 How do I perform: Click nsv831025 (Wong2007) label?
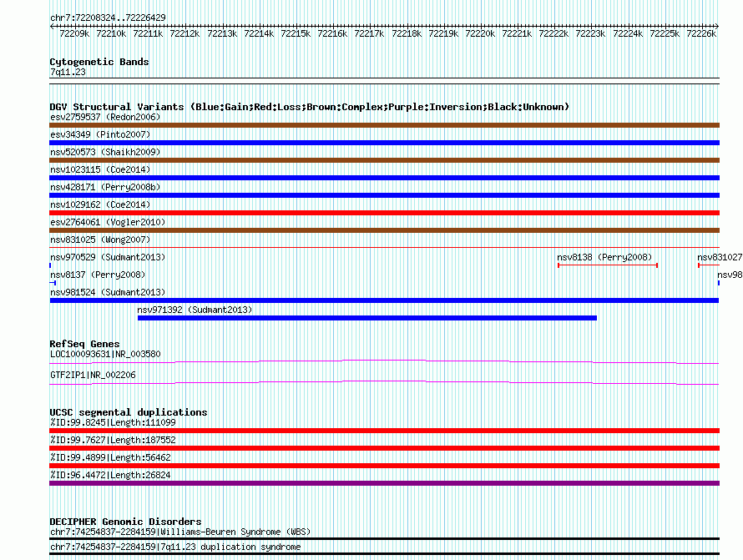tap(100, 240)
